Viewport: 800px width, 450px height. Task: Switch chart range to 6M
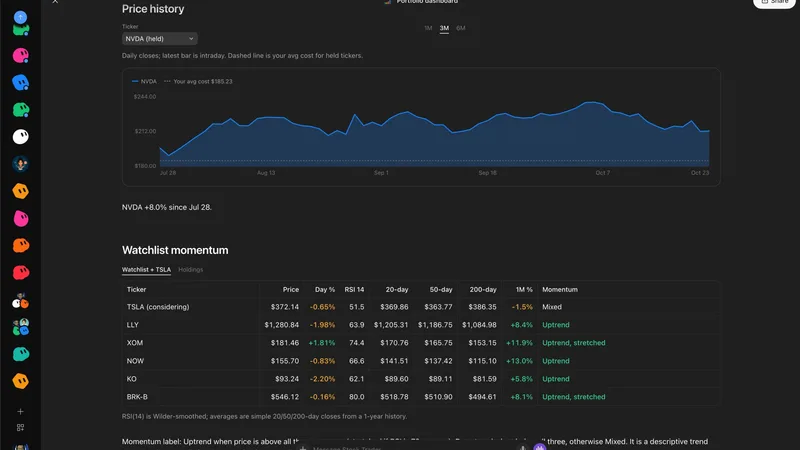click(x=461, y=28)
